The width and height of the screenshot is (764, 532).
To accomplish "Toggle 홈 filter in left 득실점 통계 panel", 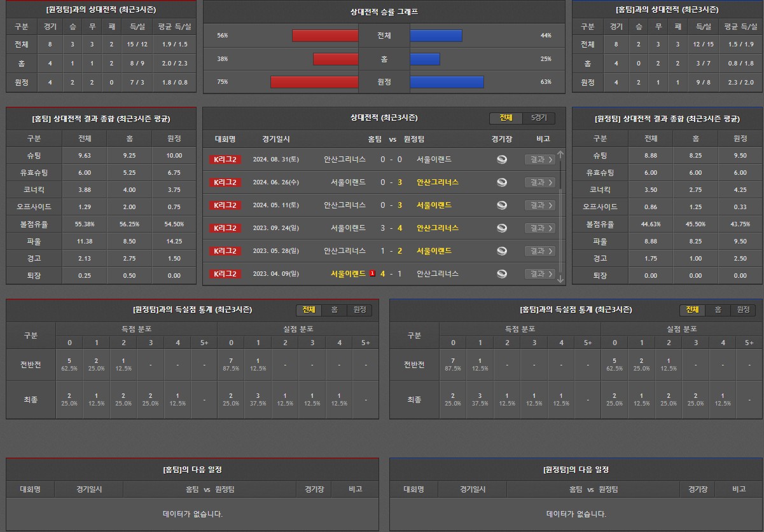I will (334, 310).
